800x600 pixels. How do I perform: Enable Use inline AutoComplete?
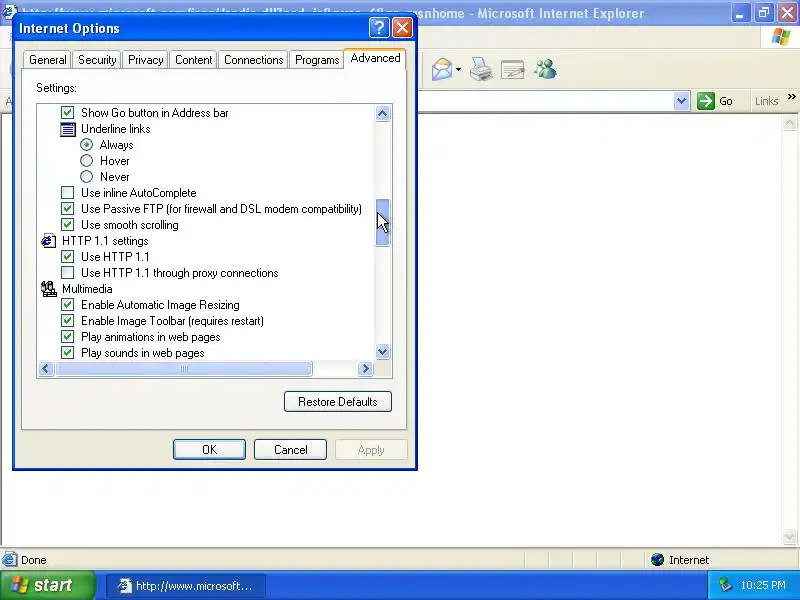coord(67,193)
